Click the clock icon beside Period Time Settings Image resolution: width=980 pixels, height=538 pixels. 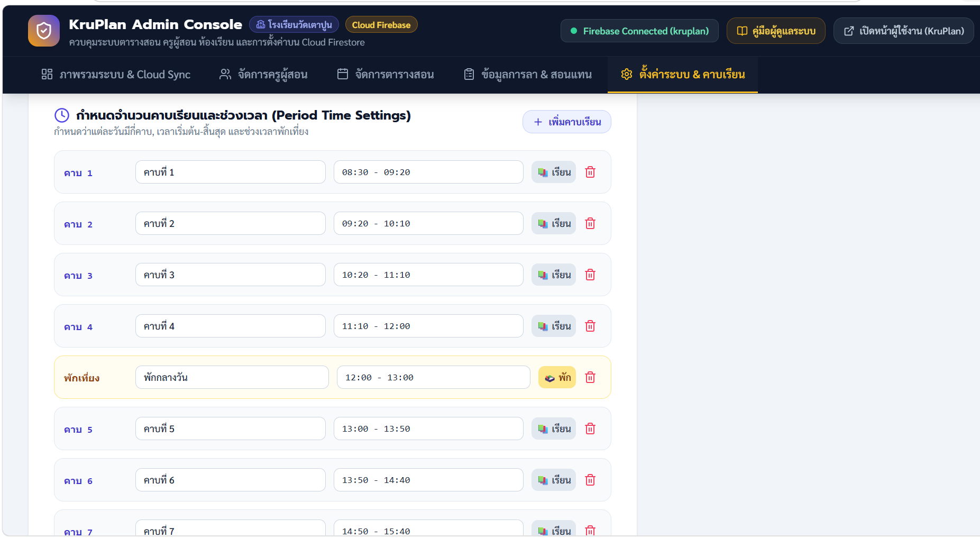(62, 115)
